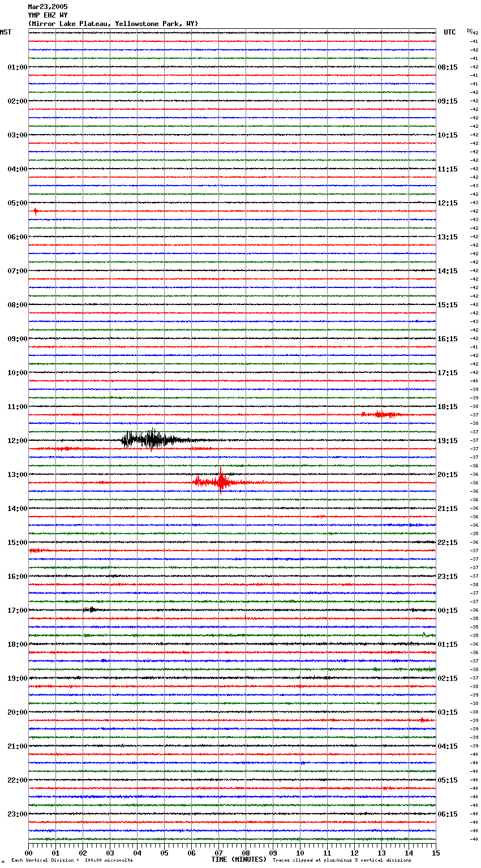
Task: Select the 06:00 MST time label
Action: click(18, 237)
